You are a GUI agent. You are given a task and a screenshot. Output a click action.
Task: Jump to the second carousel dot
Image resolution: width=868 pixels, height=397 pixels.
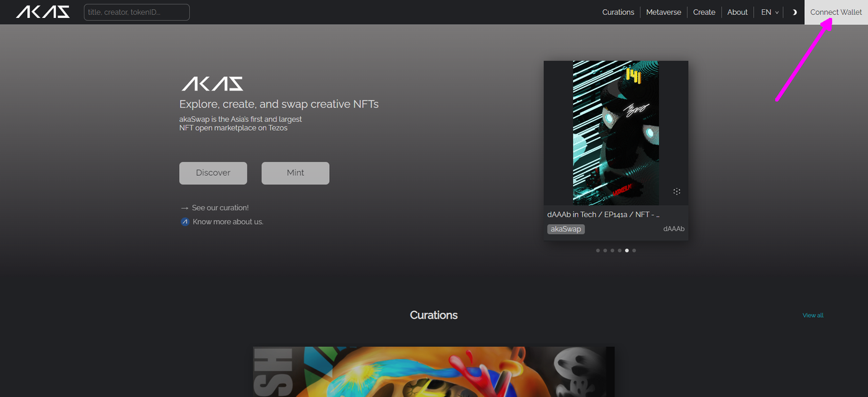605,251
